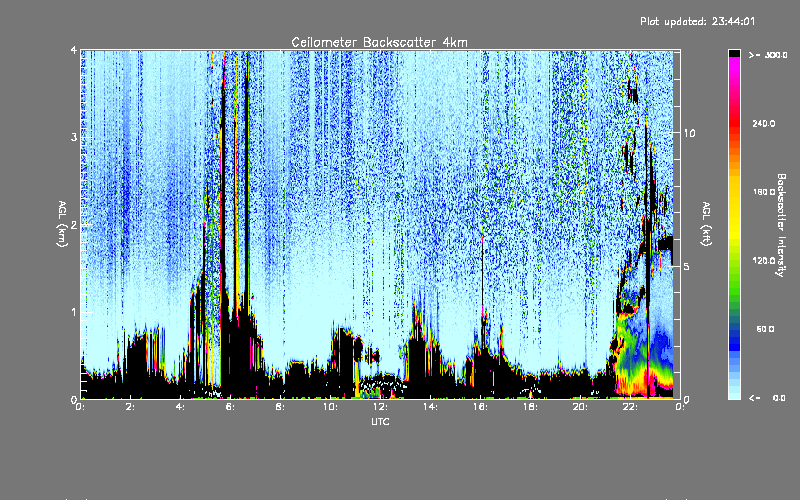The width and height of the screenshot is (800, 500).
Task: Click the 2 km tick on the left axis
Action: pyautogui.click(x=74, y=225)
